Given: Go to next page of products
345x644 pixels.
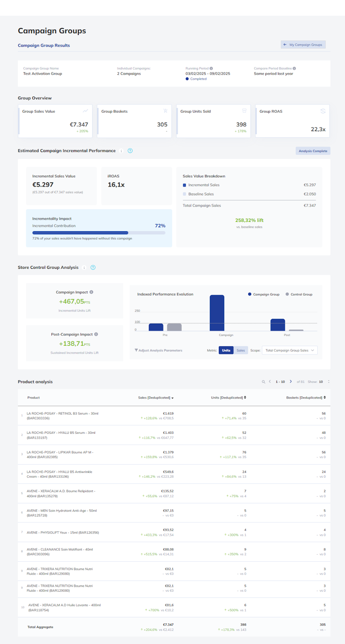Looking at the screenshot, I should coord(291,381).
